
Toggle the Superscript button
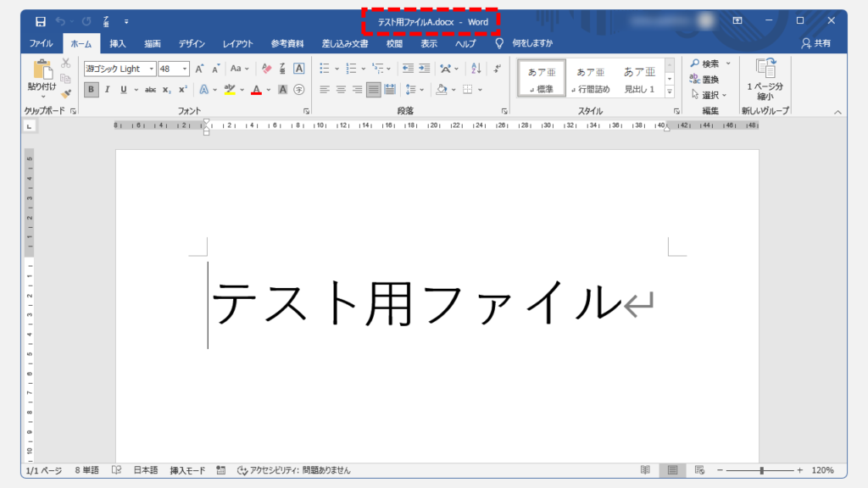[182, 89]
